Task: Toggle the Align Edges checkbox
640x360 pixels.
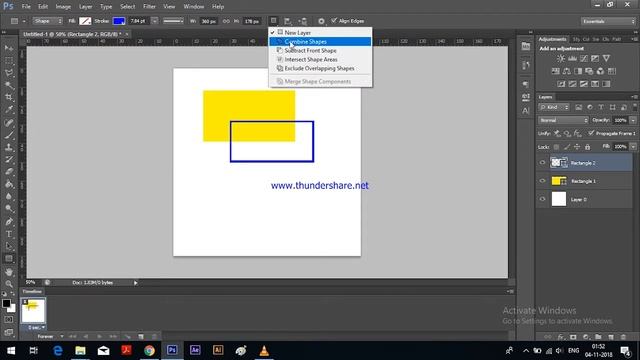Action: [x=334, y=20]
